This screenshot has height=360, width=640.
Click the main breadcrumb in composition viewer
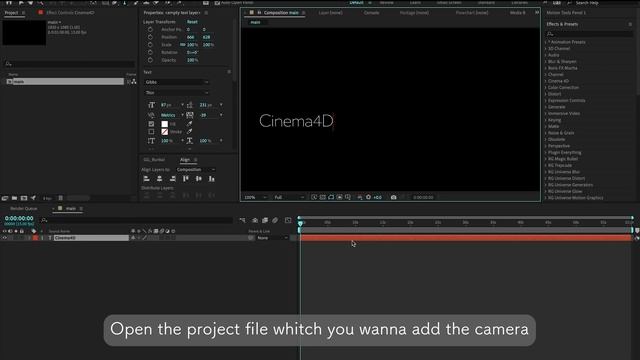(x=256, y=22)
